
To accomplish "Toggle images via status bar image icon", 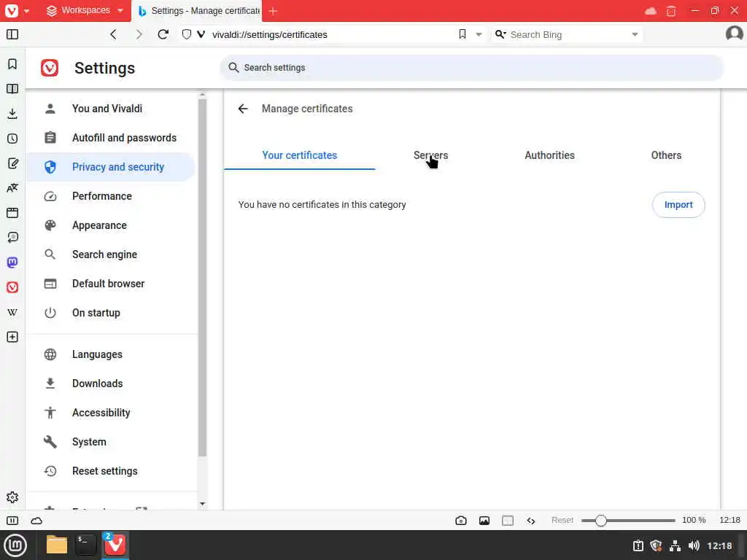I will tap(484, 520).
